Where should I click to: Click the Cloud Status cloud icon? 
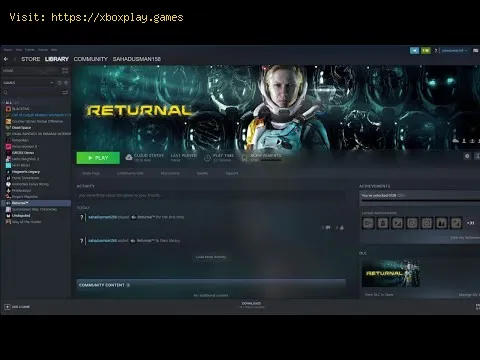pyautogui.click(x=129, y=157)
